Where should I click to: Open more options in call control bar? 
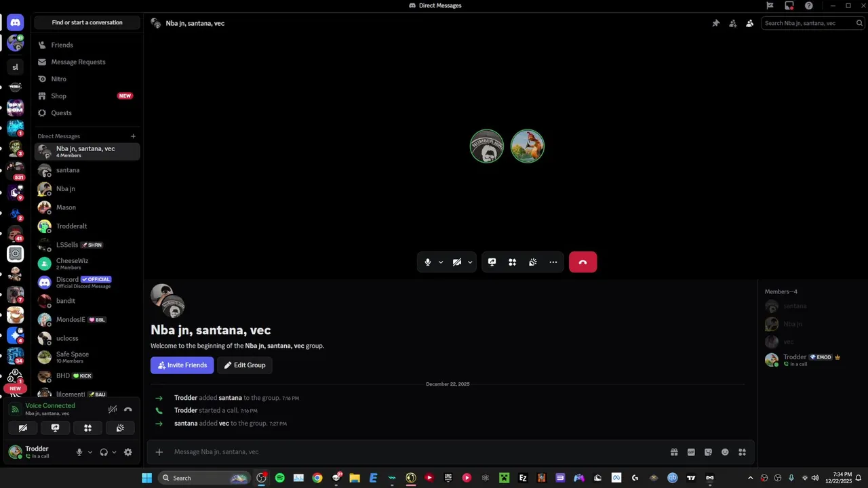[553, 262]
